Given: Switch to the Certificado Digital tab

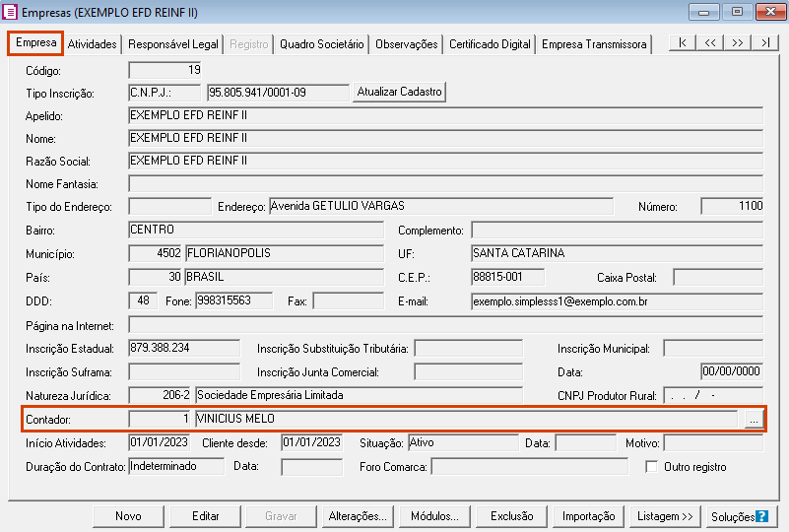Looking at the screenshot, I should pyautogui.click(x=490, y=44).
